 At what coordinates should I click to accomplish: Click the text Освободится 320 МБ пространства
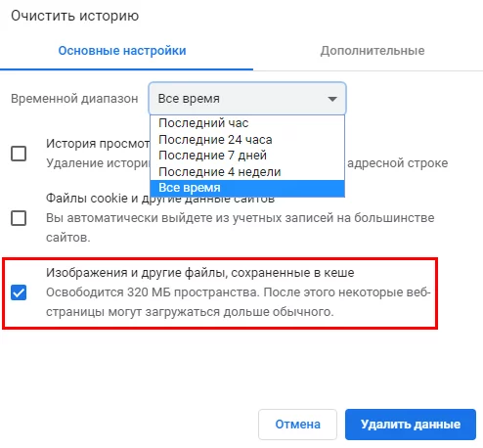click(153, 292)
